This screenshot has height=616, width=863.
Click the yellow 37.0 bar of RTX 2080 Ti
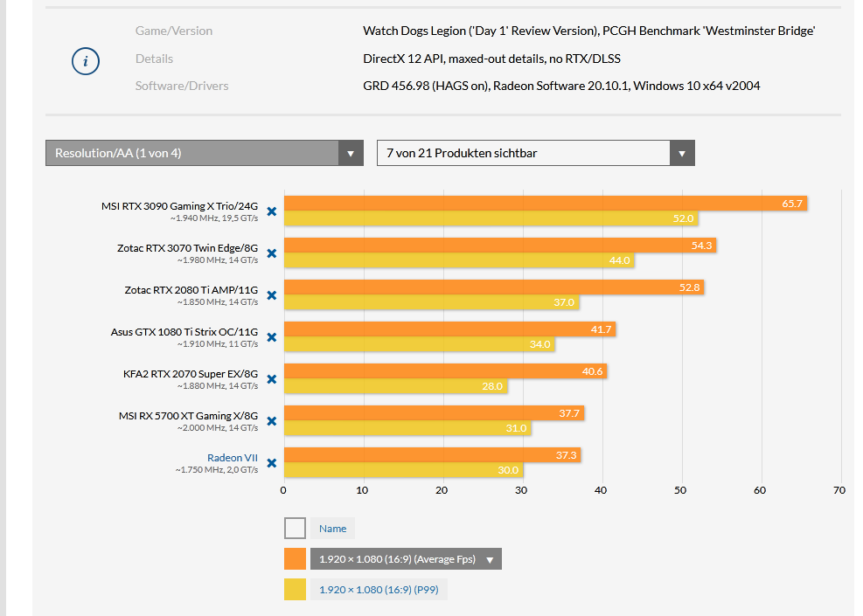pos(432,302)
